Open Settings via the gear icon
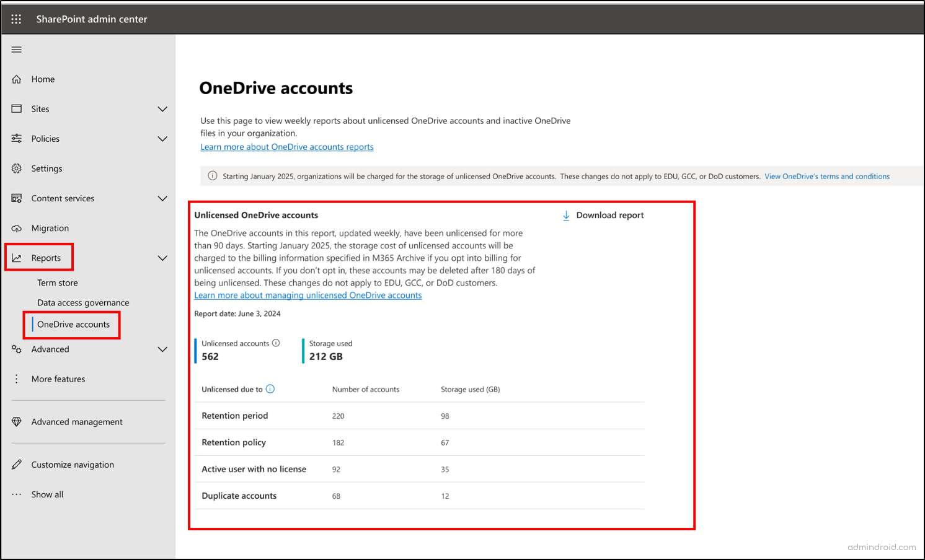Image resolution: width=925 pixels, height=560 pixels. (17, 168)
